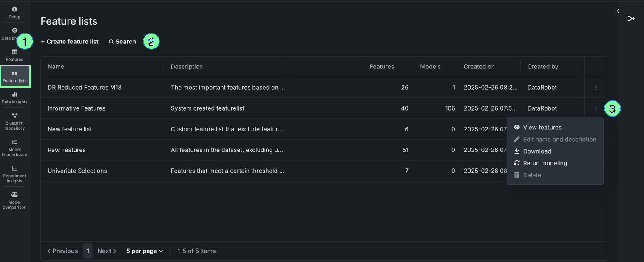
Task: Collapse the right panel chevron
Action: (618, 11)
